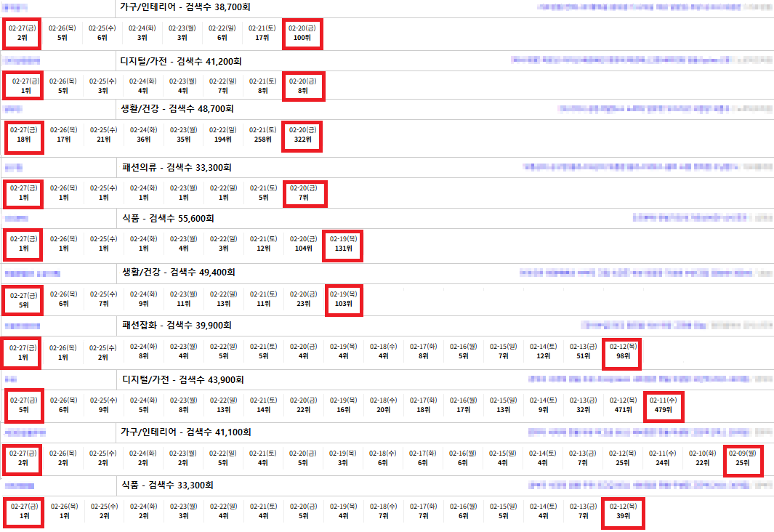
Task: Select the 02-20(금) 322위 rank cell
Action: click(302, 134)
